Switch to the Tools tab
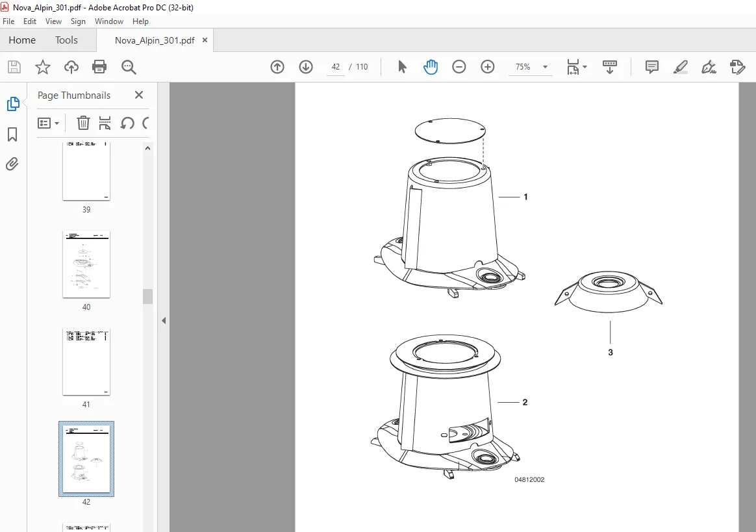 click(x=66, y=40)
